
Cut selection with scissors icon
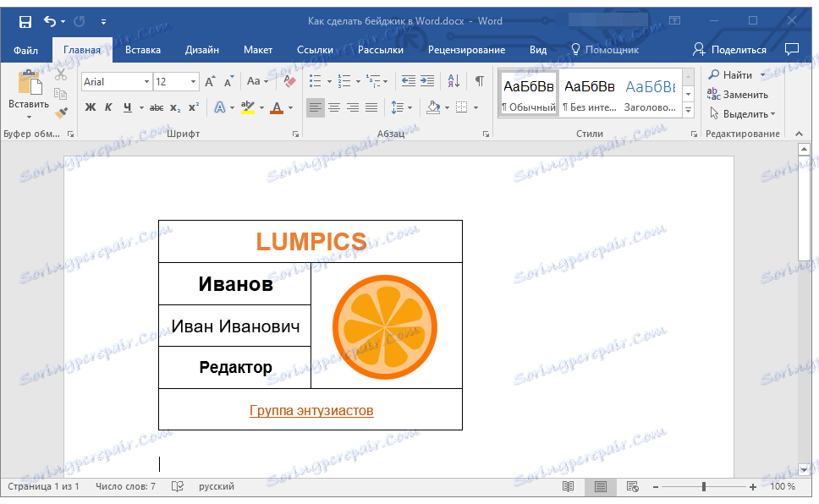61,75
